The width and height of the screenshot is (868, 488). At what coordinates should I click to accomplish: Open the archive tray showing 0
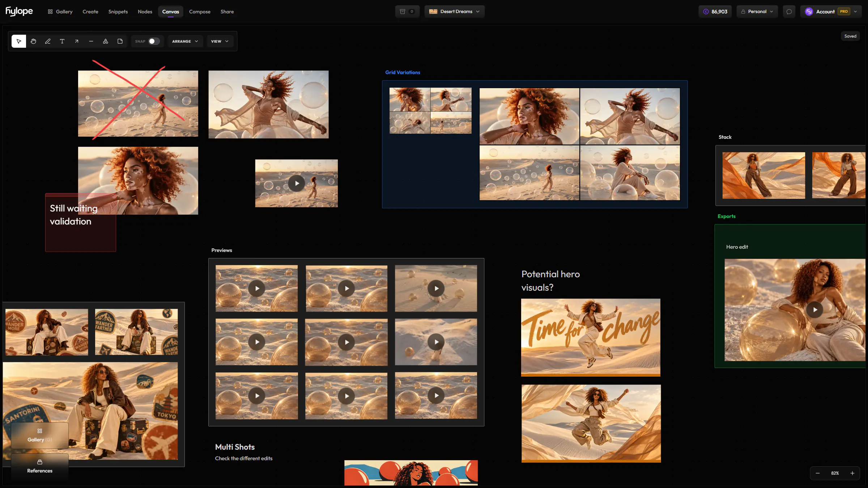(407, 12)
